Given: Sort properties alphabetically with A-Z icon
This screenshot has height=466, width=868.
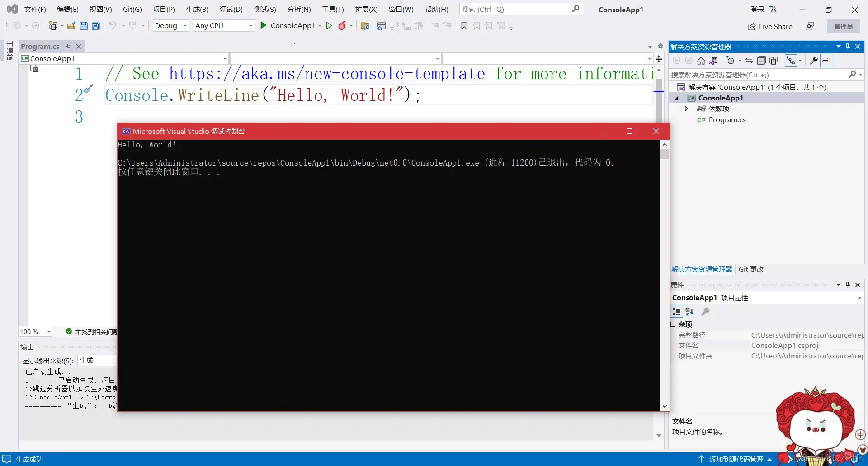Looking at the screenshot, I should click(689, 311).
